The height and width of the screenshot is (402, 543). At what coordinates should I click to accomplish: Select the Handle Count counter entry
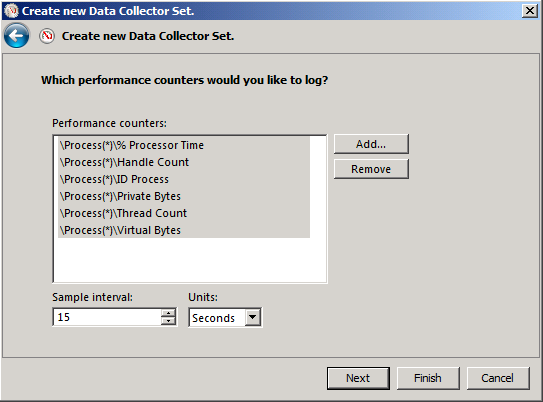tap(184, 162)
